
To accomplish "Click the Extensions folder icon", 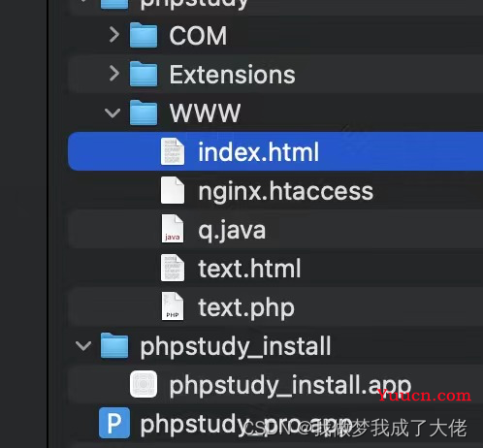I will click(144, 74).
